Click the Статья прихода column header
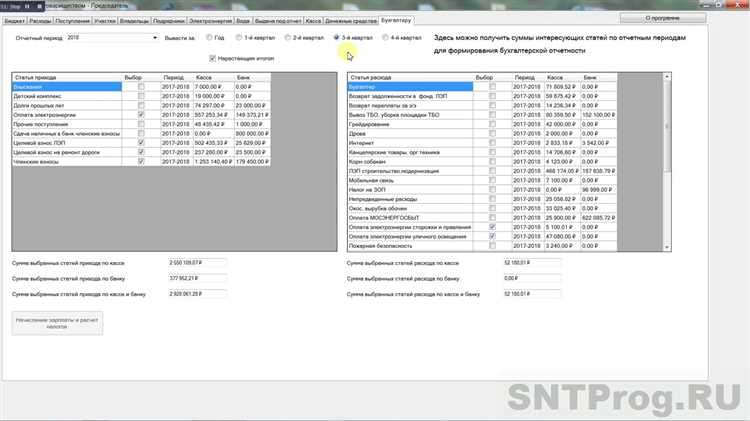 60,77
